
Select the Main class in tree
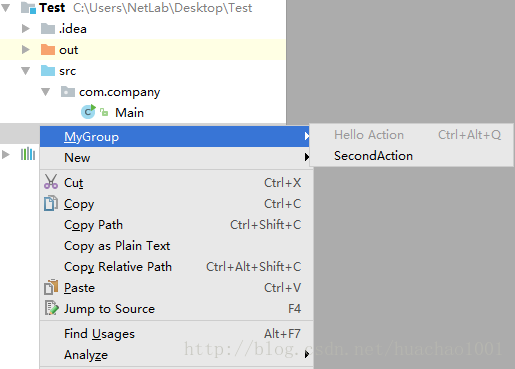pyautogui.click(x=129, y=113)
